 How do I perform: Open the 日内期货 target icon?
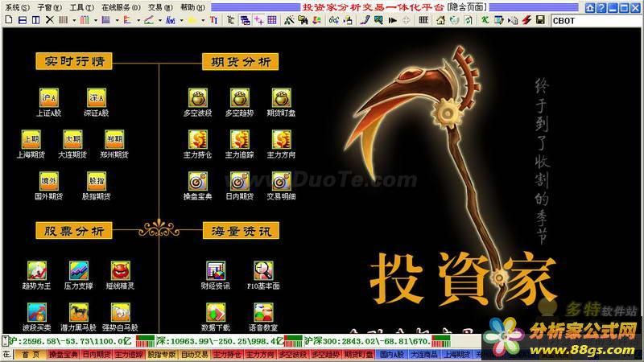[240, 181]
